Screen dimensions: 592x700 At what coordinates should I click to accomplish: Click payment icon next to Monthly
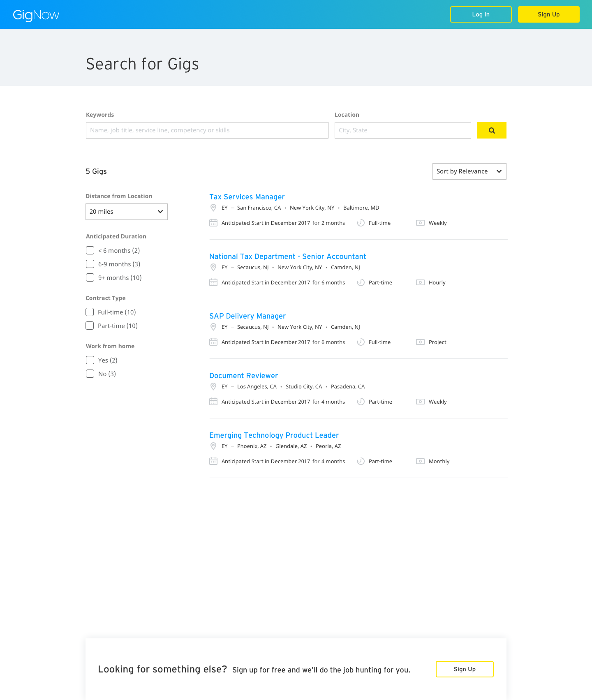pos(420,461)
